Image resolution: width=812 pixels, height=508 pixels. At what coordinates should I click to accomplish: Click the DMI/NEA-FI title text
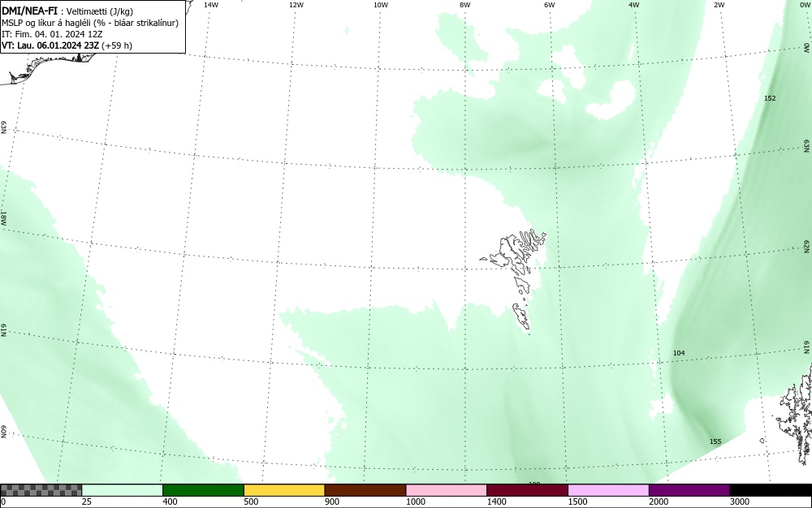pos(29,11)
